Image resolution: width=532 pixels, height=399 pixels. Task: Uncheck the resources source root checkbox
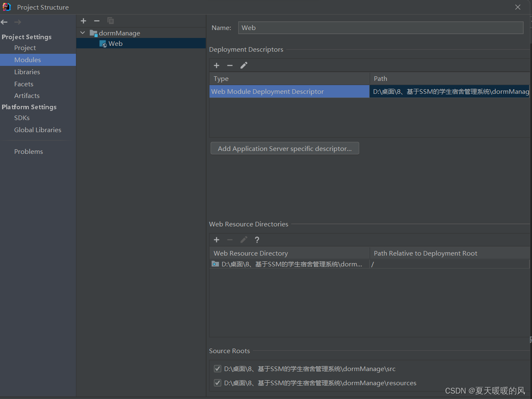point(217,383)
